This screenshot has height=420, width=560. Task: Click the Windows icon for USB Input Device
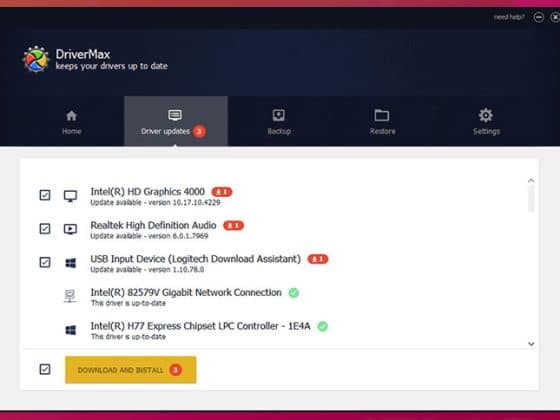[x=71, y=263]
